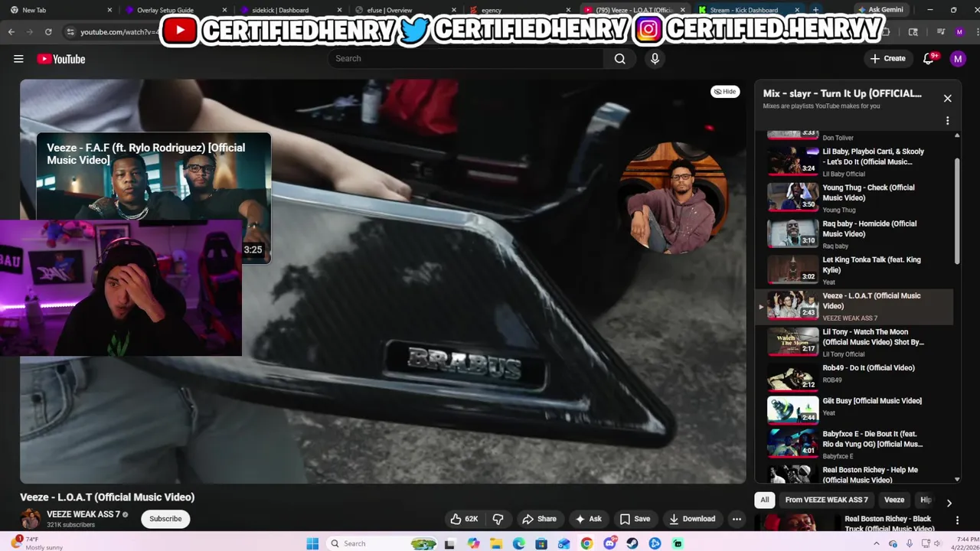Show next filter chips with arrow
Image resolution: width=980 pixels, height=551 pixels.
click(x=949, y=503)
